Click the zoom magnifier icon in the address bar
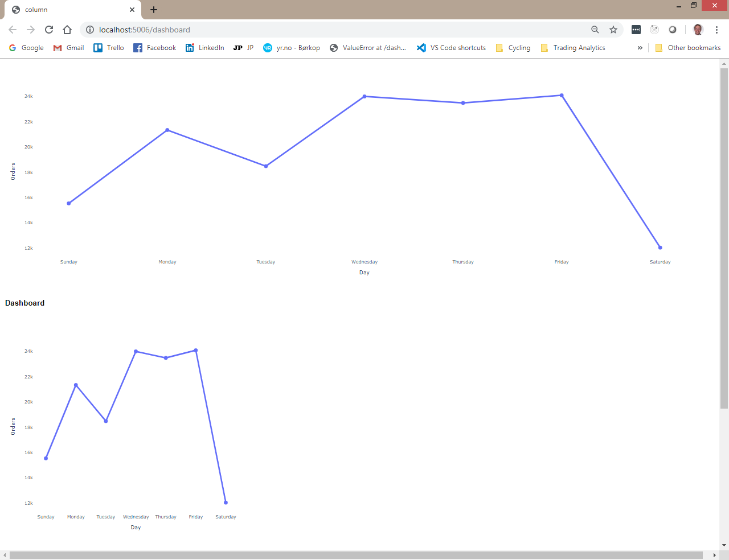This screenshot has height=560, width=729. coord(595,30)
